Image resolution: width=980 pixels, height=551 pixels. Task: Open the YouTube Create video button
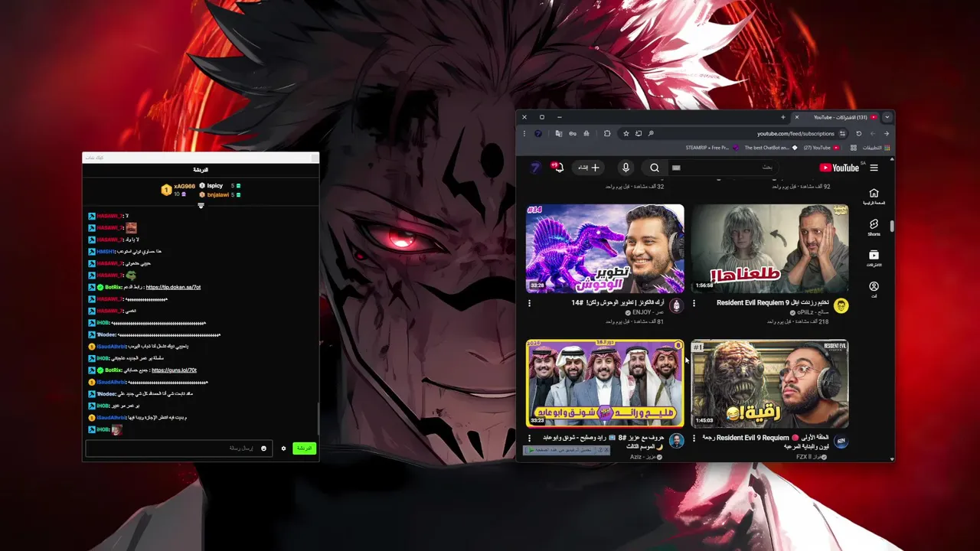click(x=589, y=168)
